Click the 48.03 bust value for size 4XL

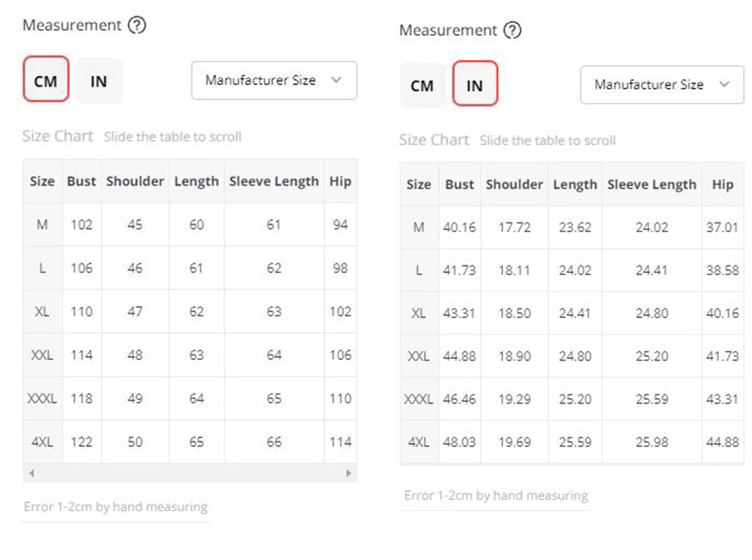(459, 442)
